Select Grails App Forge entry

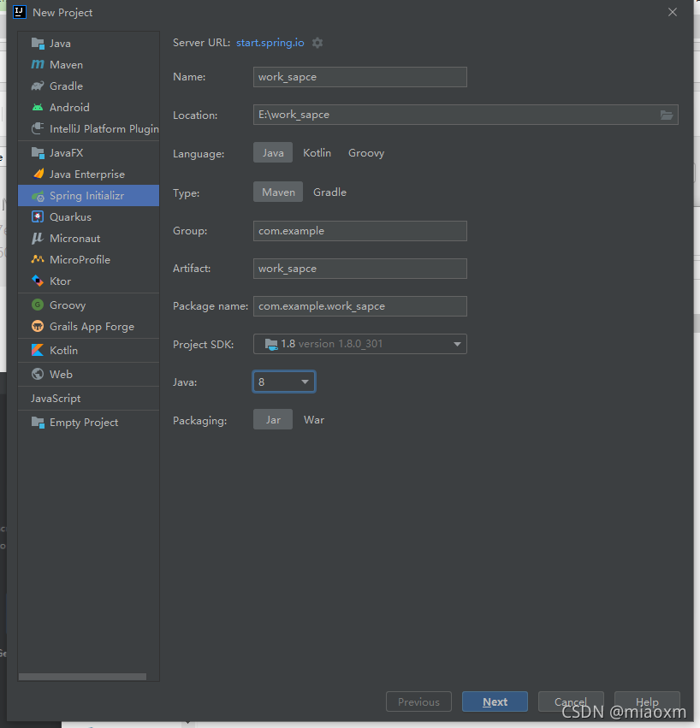[88, 327]
